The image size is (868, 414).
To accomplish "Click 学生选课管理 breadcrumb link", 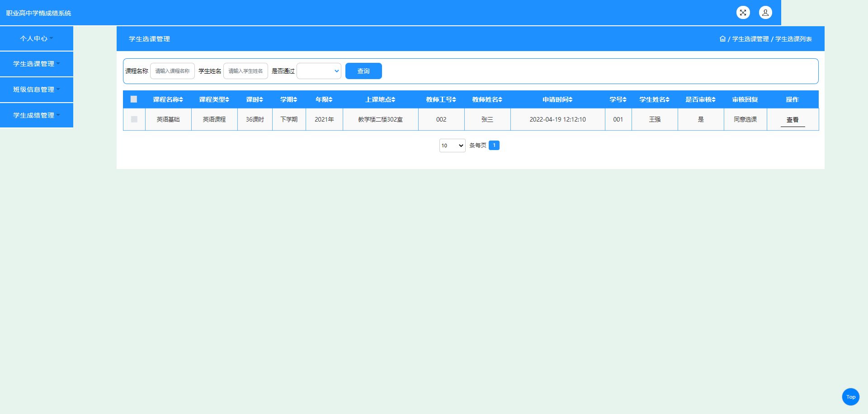I will 750,39.
